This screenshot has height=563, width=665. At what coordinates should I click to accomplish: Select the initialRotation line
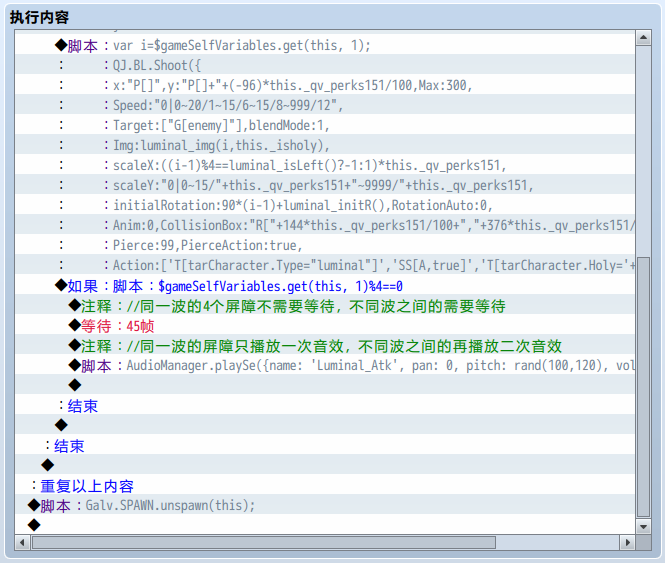tap(325, 205)
